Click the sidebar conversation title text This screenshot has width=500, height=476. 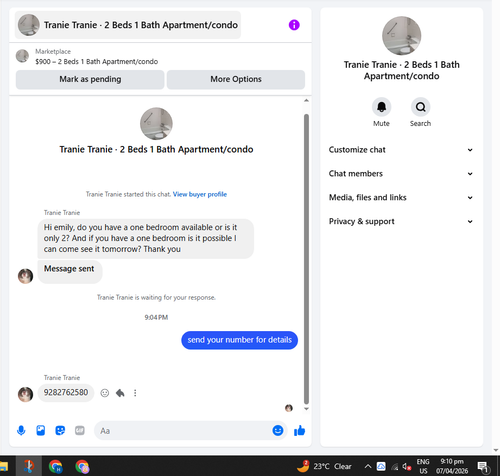[x=401, y=70]
